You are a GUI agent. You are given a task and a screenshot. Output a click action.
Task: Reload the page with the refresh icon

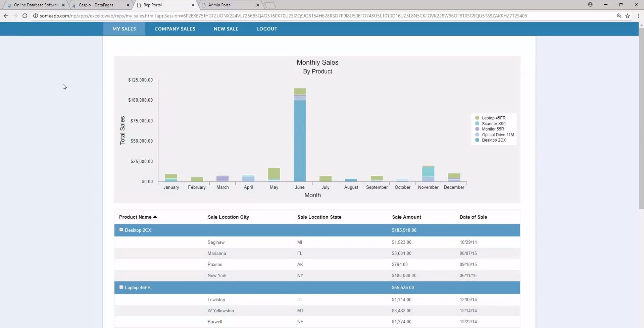coord(25,16)
